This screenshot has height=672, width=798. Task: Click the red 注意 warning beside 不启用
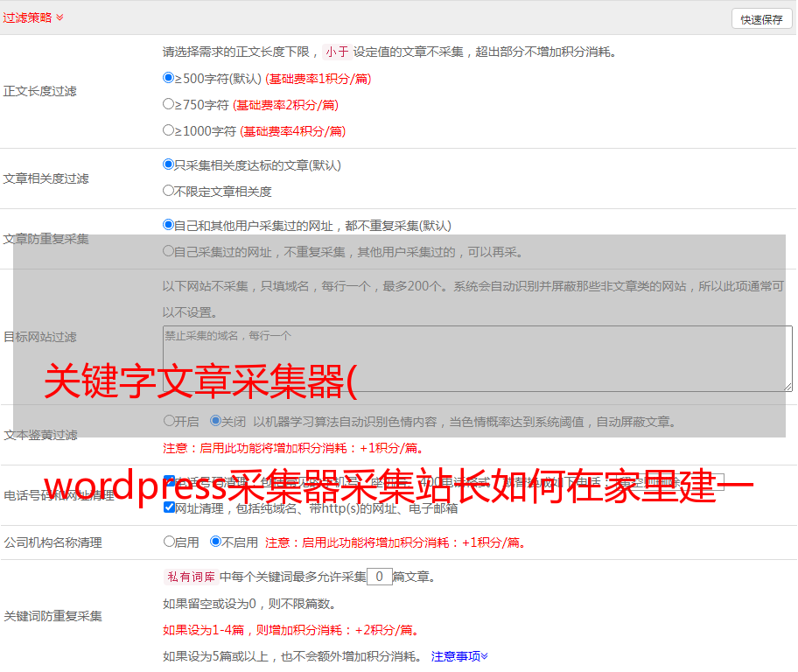coord(396,542)
